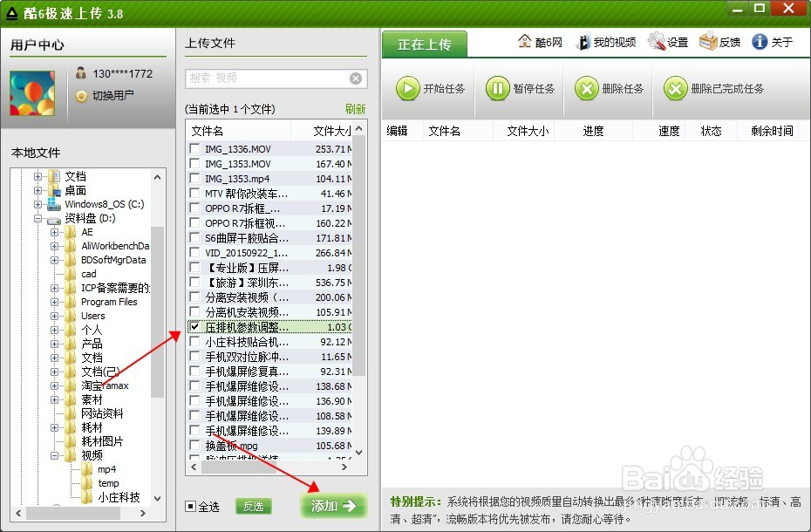Uncheck the 压排机参数调整 checkbox
The width and height of the screenshot is (811, 532).
coord(194,327)
